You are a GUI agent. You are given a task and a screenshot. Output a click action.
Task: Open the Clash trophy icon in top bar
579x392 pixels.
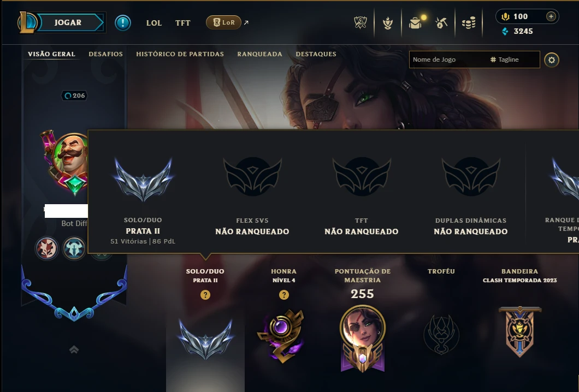[x=361, y=23]
